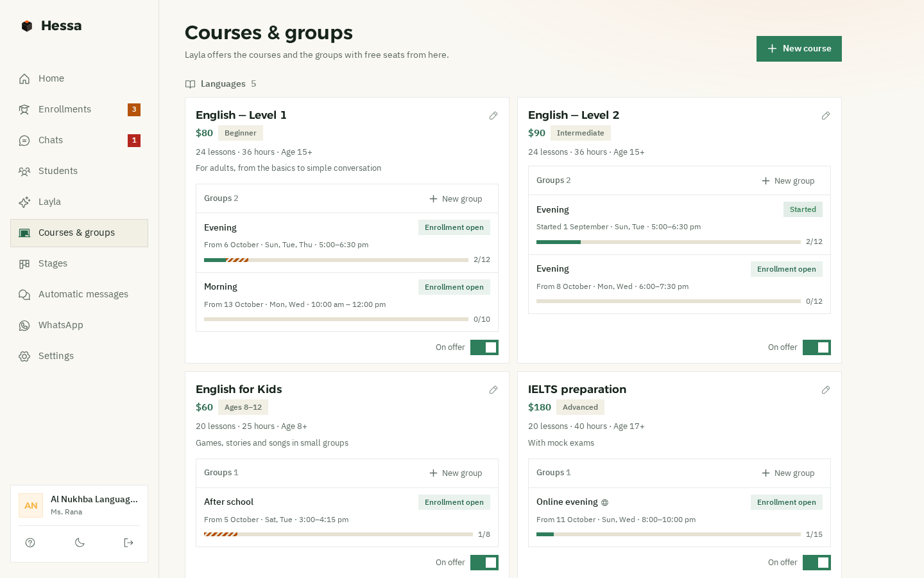Click the Advanced level tag
924x578 pixels.
pos(580,407)
